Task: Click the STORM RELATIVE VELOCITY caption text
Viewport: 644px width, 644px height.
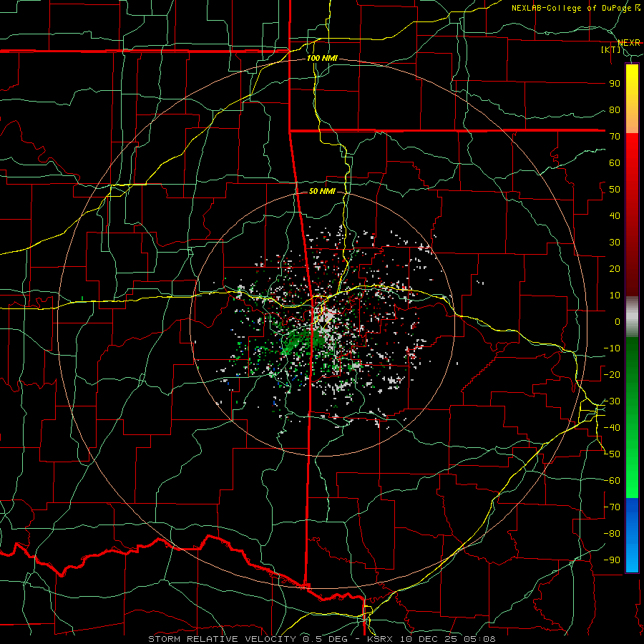Action: click(x=222, y=639)
